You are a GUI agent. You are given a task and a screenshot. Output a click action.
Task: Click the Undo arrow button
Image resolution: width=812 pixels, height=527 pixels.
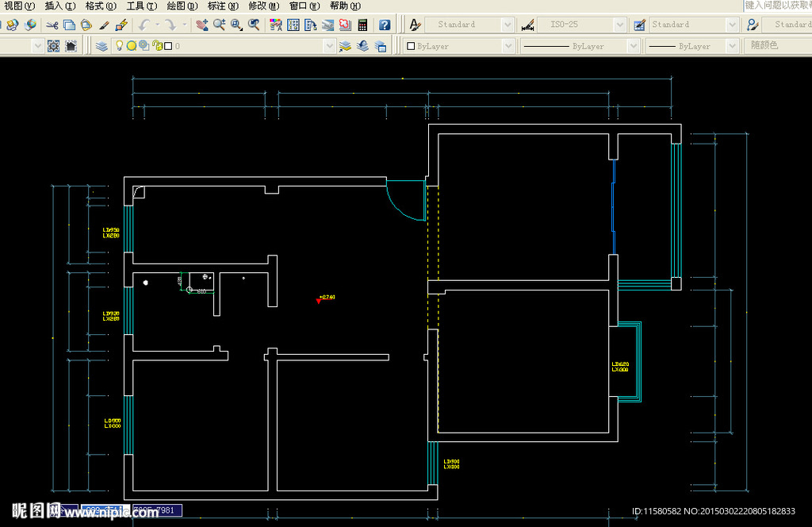pos(144,25)
